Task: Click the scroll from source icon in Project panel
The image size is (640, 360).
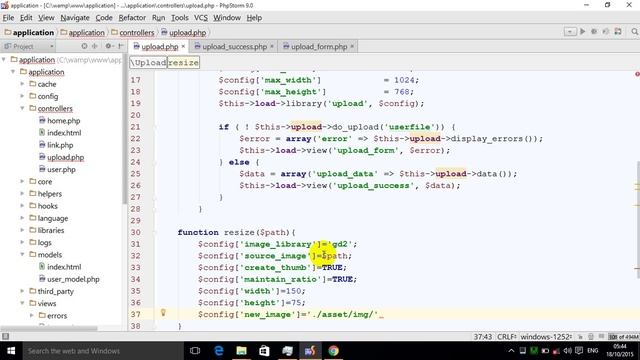Action: [84, 46]
